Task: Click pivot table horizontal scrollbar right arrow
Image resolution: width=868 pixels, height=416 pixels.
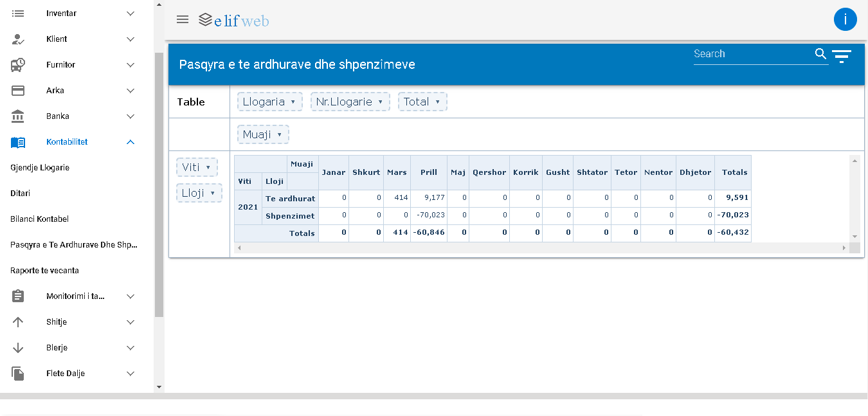Action: point(844,248)
